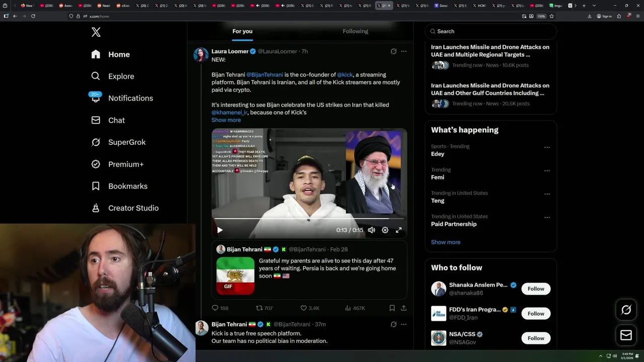
Task: Click the X logo icon
Action: point(96,32)
